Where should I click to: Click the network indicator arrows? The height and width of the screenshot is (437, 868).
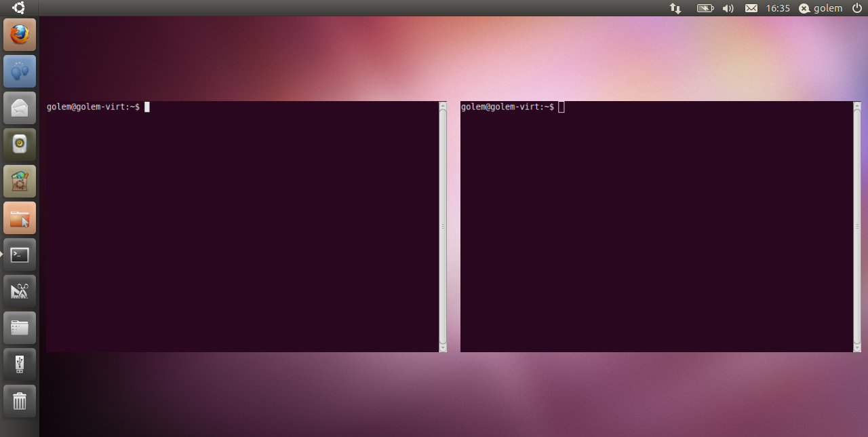coord(675,8)
